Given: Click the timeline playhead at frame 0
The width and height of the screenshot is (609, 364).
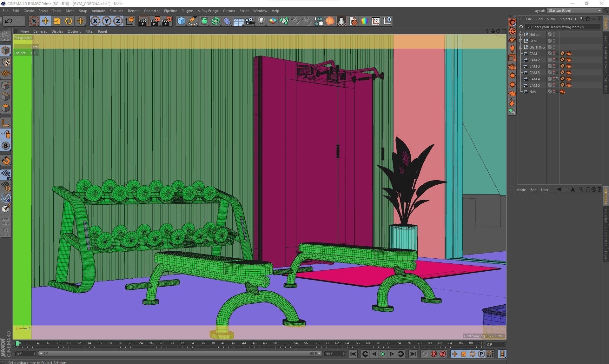Looking at the screenshot, I should [x=17, y=343].
